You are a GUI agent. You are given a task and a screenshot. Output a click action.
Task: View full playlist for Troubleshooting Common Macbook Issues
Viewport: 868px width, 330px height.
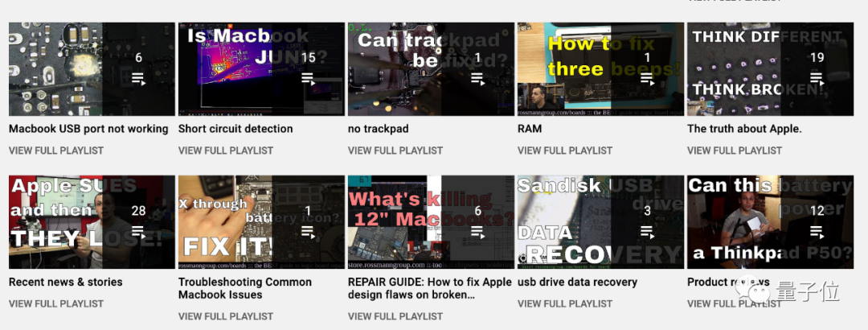[x=225, y=316]
